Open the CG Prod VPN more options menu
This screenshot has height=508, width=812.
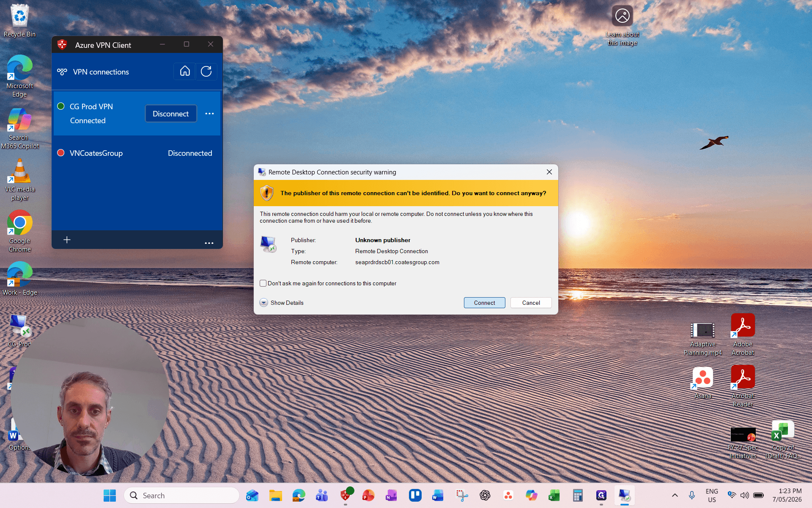coord(209,113)
